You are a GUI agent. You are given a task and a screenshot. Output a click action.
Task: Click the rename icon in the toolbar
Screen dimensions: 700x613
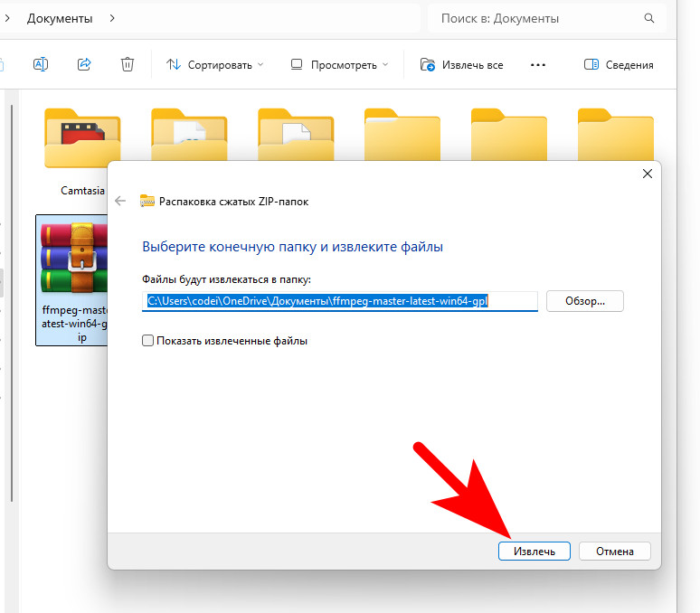point(41,64)
